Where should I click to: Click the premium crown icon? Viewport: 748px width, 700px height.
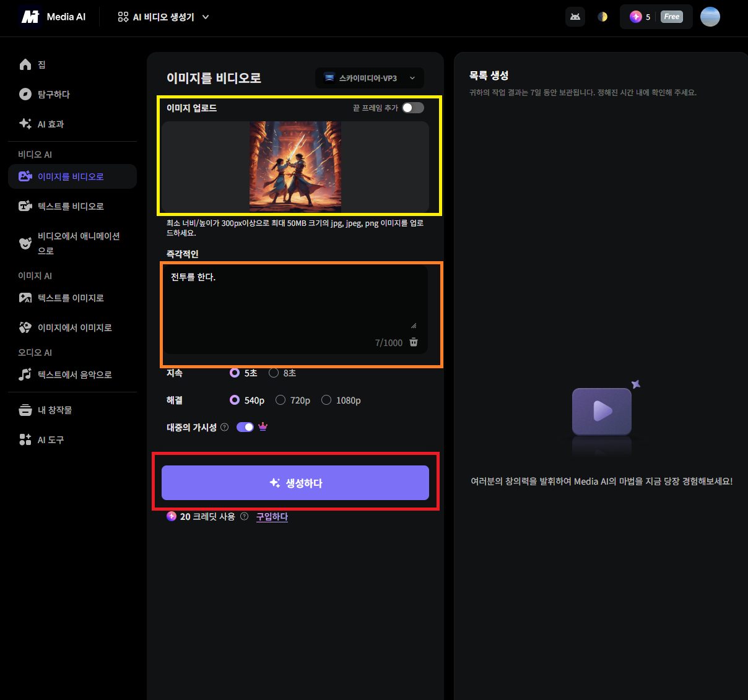click(263, 426)
